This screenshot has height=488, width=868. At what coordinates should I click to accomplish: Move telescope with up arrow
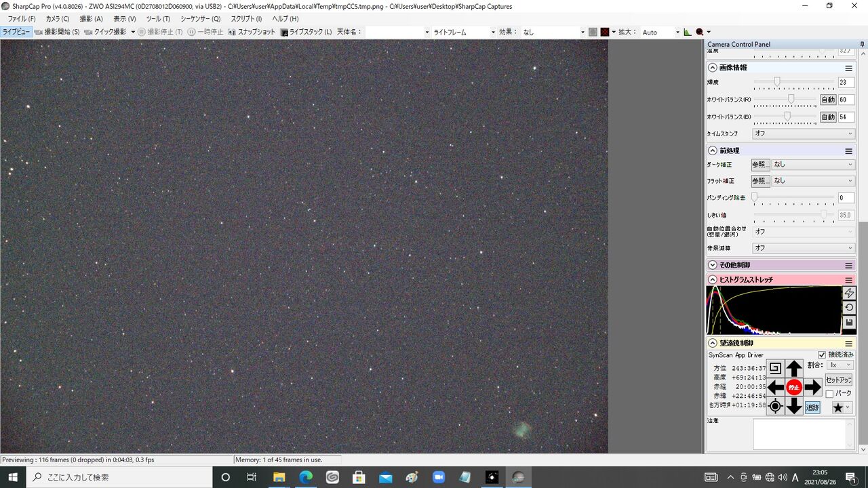[794, 369]
